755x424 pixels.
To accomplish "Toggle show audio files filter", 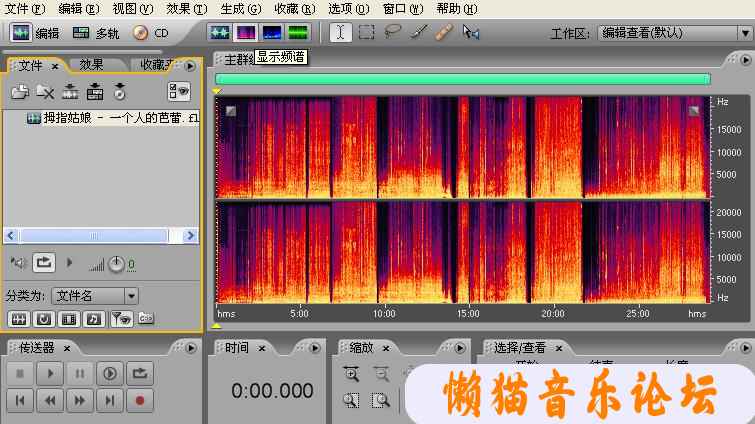I will 19,319.
